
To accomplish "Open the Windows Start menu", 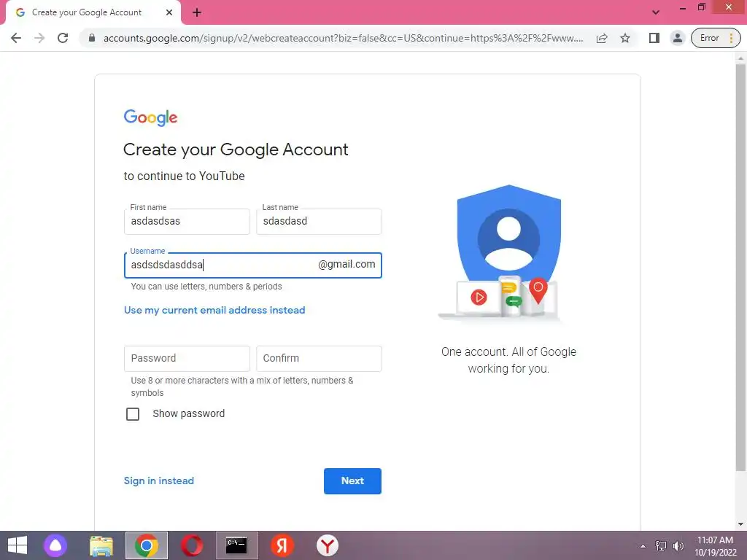I will click(x=18, y=545).
